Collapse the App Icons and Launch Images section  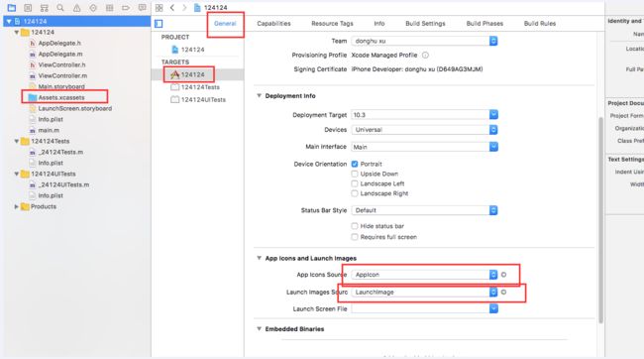point(260,258)
